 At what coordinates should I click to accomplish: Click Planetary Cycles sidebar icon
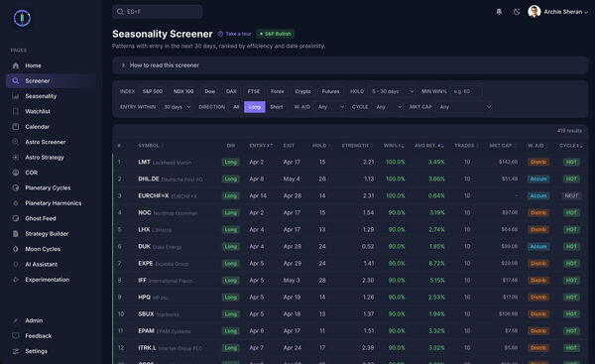point(16,187)
